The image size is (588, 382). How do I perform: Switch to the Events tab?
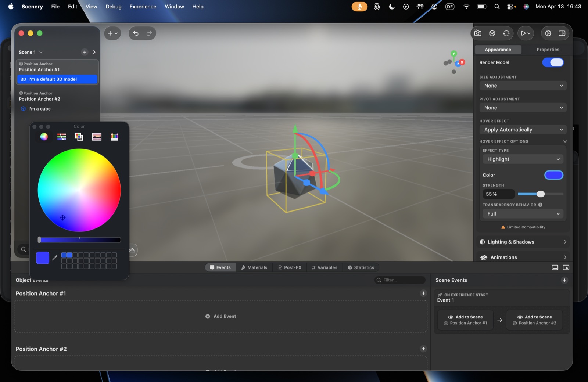tap(220, 267)
